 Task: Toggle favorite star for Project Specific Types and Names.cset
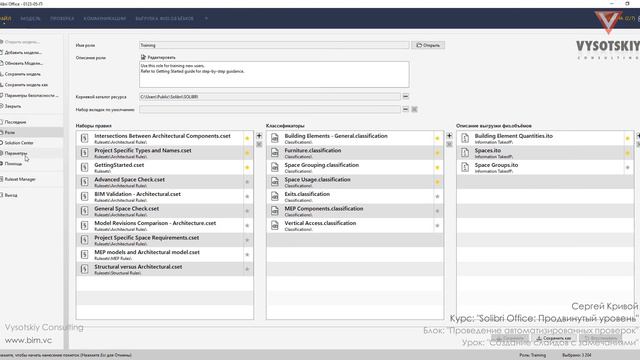coord(247,153)
